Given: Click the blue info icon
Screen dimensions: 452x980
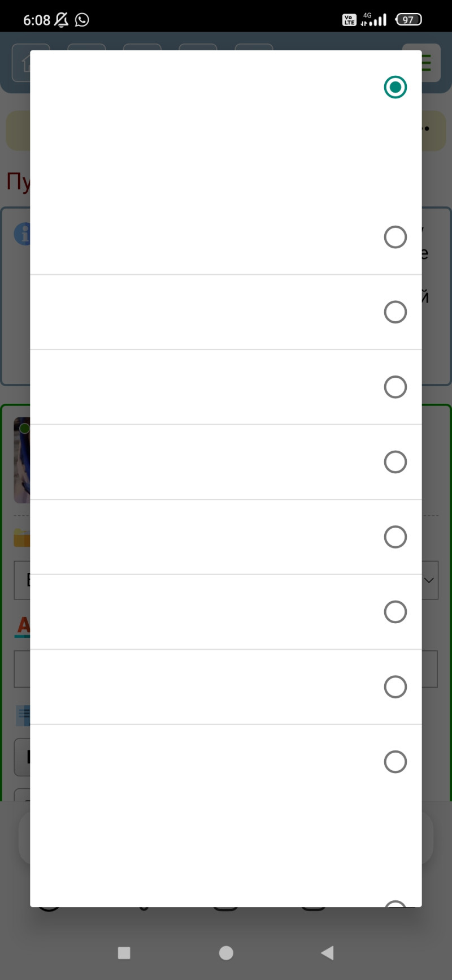Looking at the screenshot, I should (22, 234).
